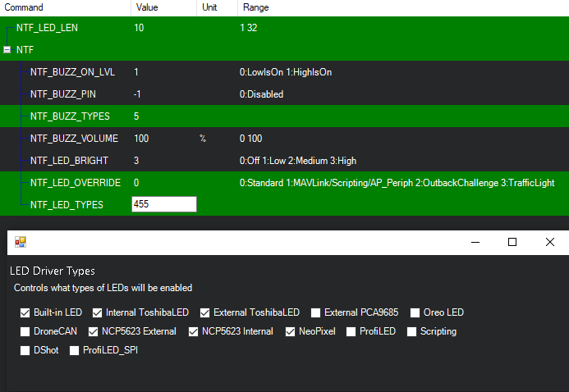Click the '0:Disabled' range text

tap(261, 94)
